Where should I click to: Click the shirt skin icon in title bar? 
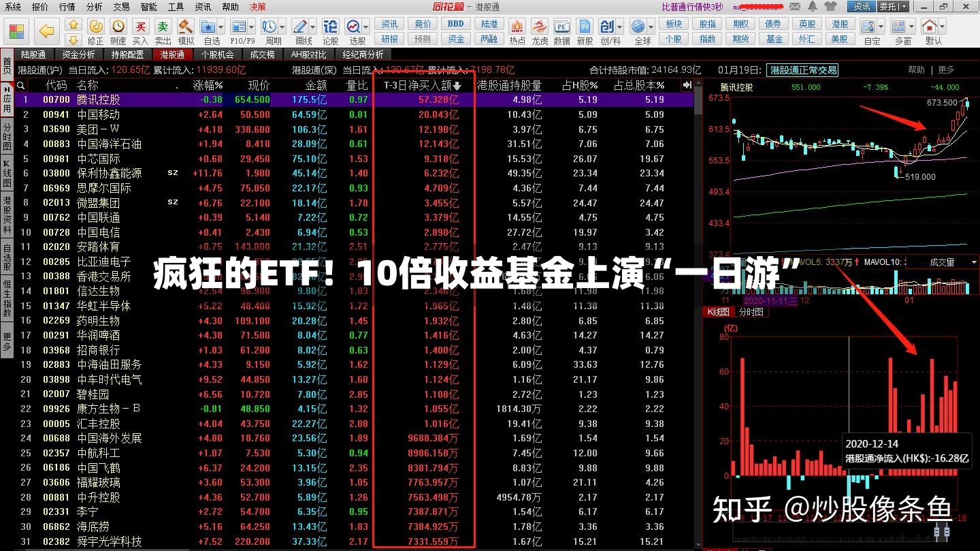pos(830,6)
